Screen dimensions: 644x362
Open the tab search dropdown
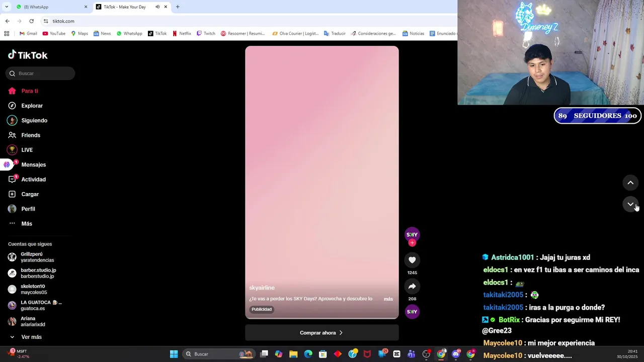(7, 7)
